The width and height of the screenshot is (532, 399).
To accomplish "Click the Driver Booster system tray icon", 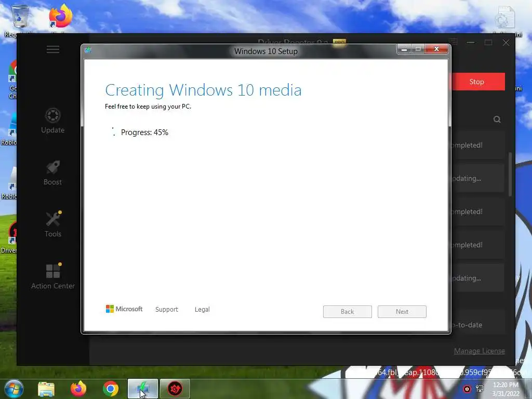I will pos(467,389).
